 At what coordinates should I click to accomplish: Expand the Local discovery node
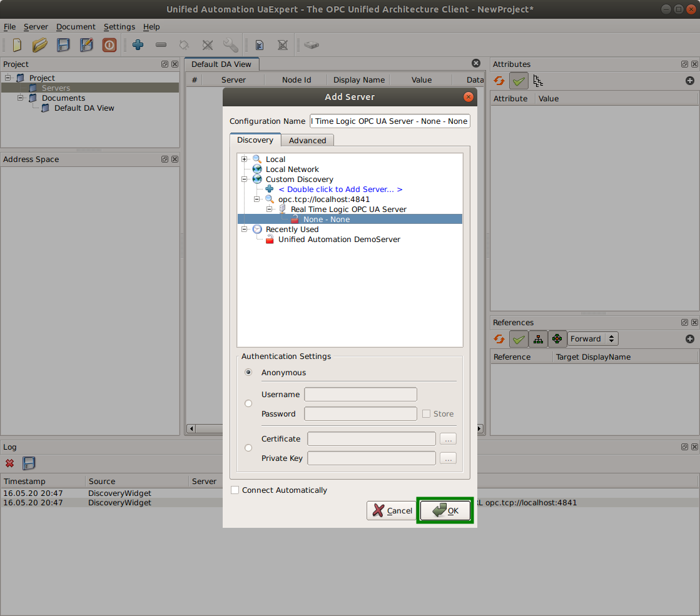(244, 159)
